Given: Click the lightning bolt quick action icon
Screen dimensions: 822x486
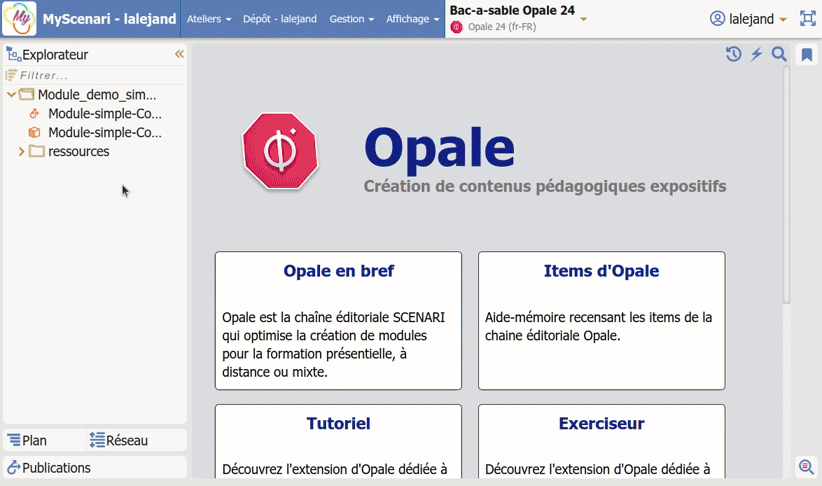Looking at the screenshot, I should coord(756,54).
